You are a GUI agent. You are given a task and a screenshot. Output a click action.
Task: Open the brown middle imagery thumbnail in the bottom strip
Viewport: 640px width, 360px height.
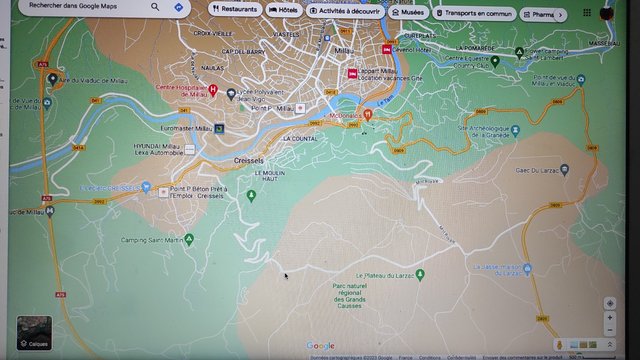583,345
